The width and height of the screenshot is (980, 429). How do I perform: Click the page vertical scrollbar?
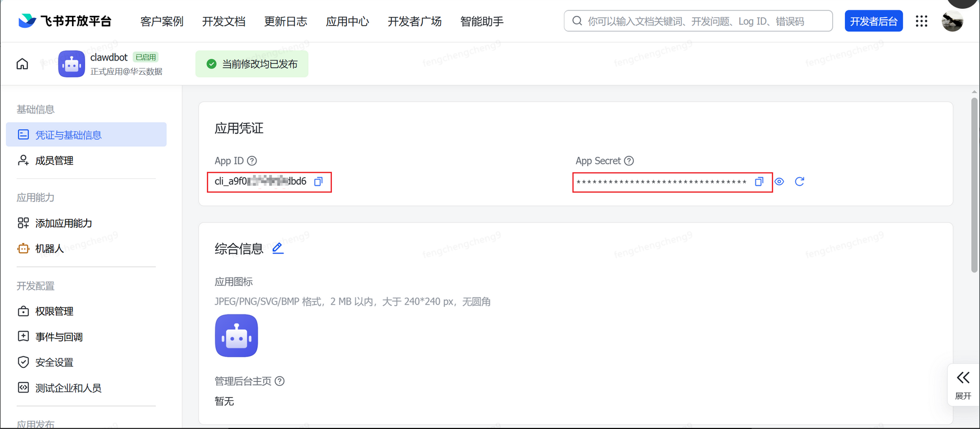coord(975,185)
